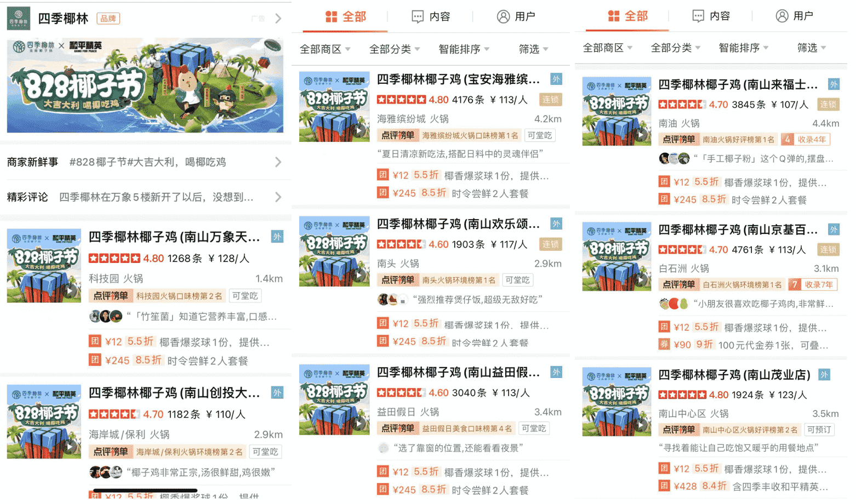This screenshot has width=856, height=504.
Task: Tap 团 icon of ¥245 deal in 南山万象天
Action: coord(95,360)
